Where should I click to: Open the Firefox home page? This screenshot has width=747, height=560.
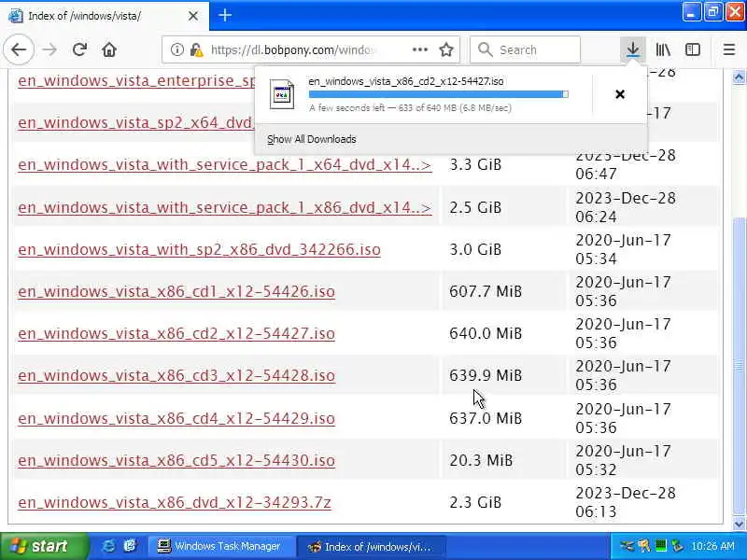109,49
